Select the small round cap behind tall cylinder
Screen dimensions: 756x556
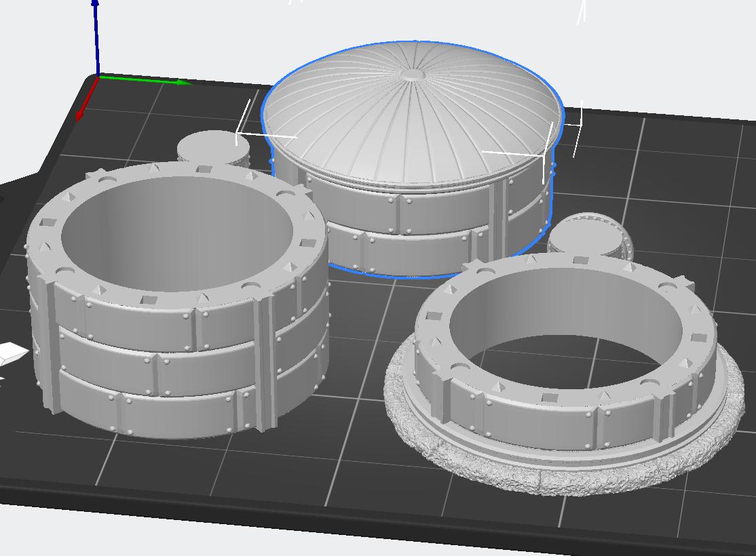(213, 147)
